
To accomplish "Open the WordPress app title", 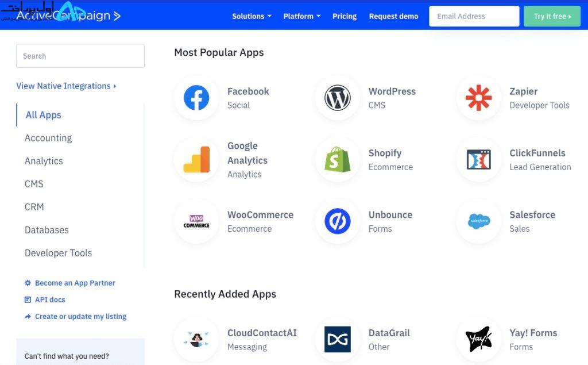I will click(x=392, y=91).
